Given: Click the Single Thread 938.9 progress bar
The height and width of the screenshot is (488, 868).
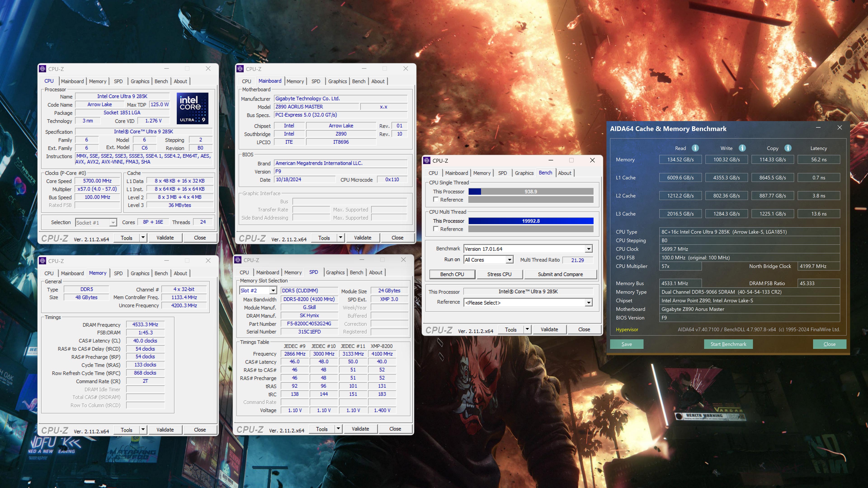Looking at the screenshot, I should click(531, 191).
